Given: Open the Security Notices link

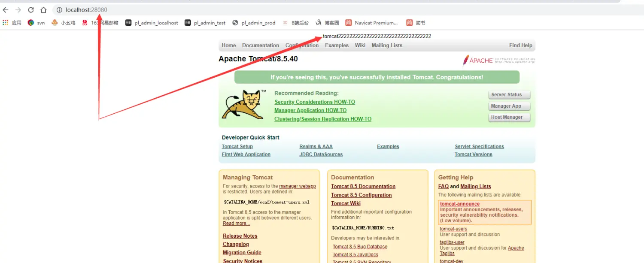Looking at the screenshot, I should pyautogui.click(x=243, y=260).
